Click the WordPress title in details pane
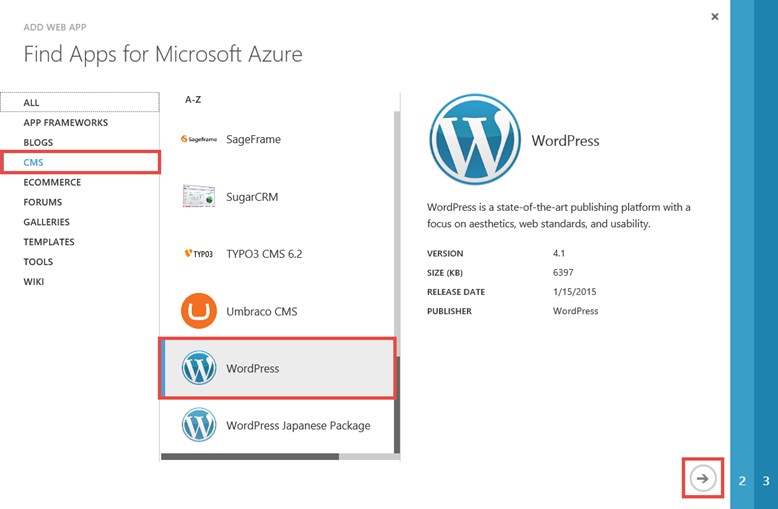This screenshot has height=509, width=778. click(x=565, y=141)
